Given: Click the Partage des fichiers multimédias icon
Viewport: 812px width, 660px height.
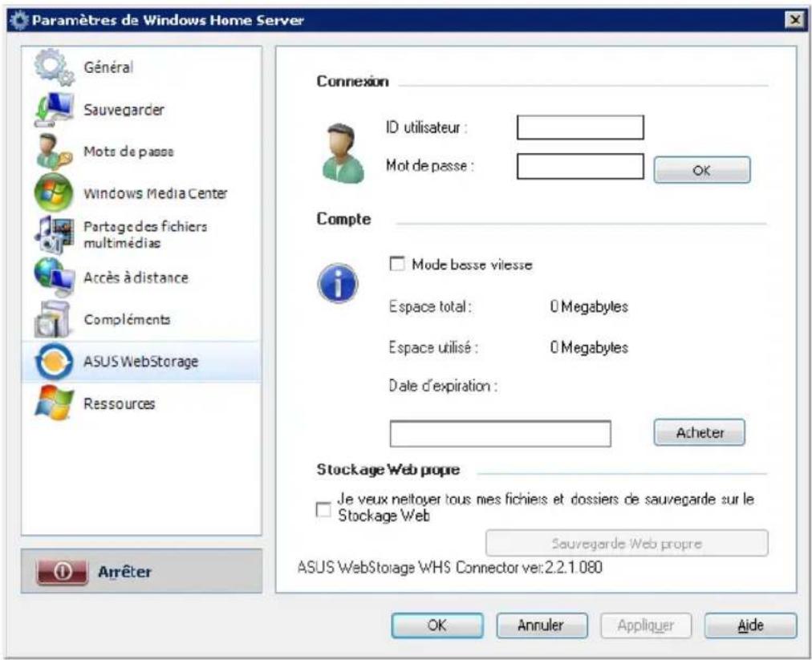Looking at the screenshot, I should click(54, 234).
